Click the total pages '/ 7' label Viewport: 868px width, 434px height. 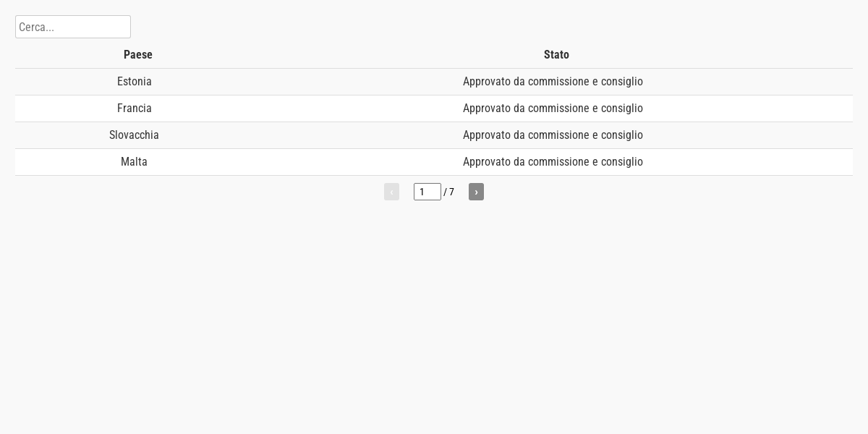449,192
